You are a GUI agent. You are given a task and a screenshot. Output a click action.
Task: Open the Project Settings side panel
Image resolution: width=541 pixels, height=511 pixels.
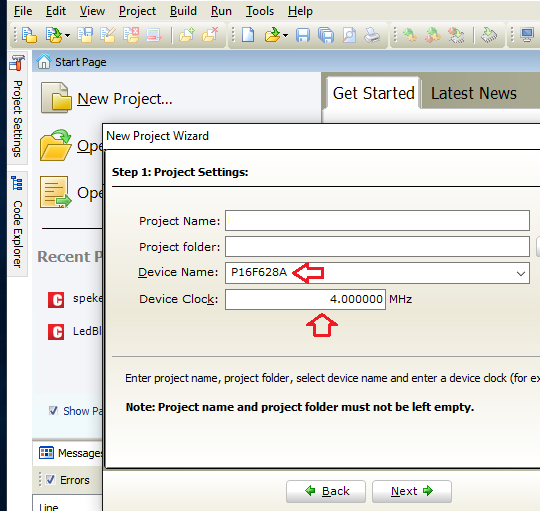click(17, 108)
